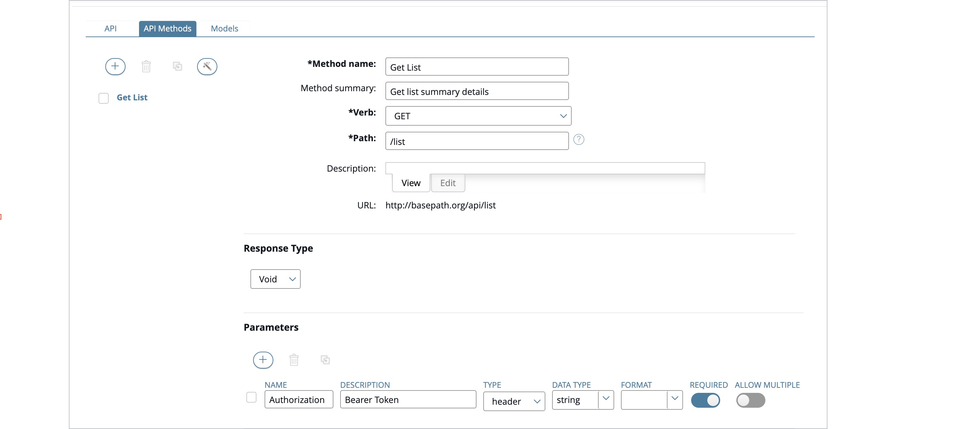Open the Verb GET dropdown
This screenshot has width=980, height=429.
coord(478,116)
